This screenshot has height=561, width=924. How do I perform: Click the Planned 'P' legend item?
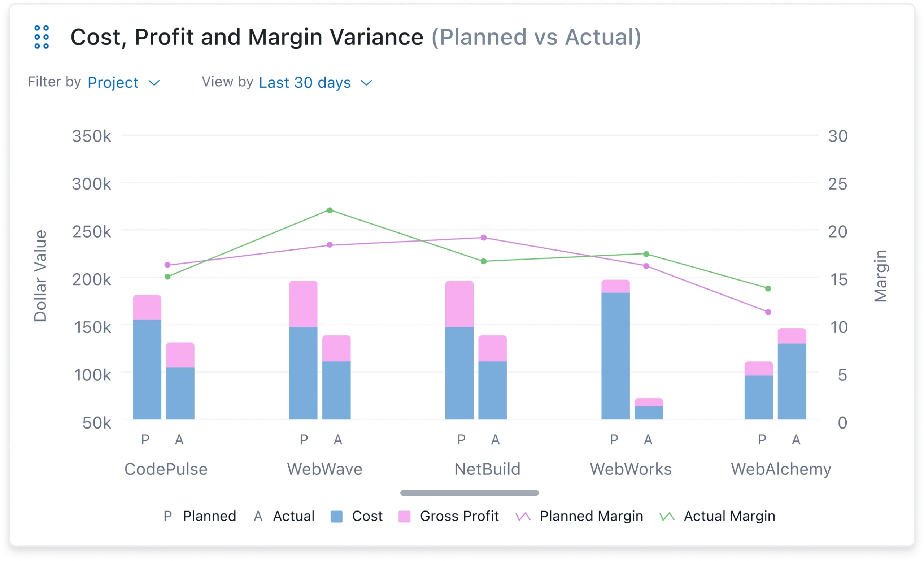[200, 516]
